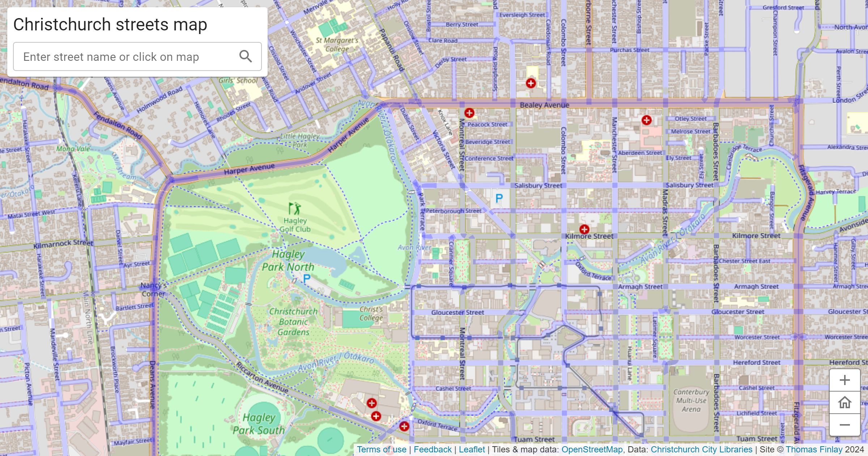The width and height of the screenshot is (868, 456).
Task: Open the Feedback link
Action: [x=433, y=449]
